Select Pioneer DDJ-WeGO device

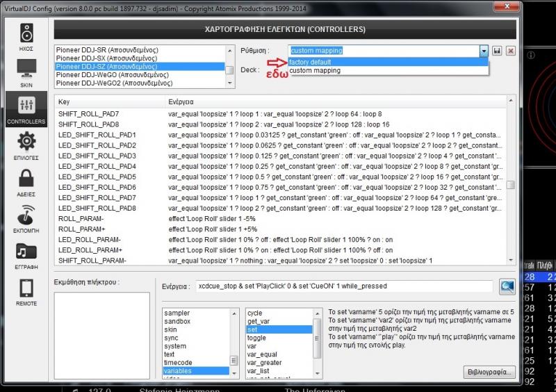pyautogui.click(x=140, y=75)
